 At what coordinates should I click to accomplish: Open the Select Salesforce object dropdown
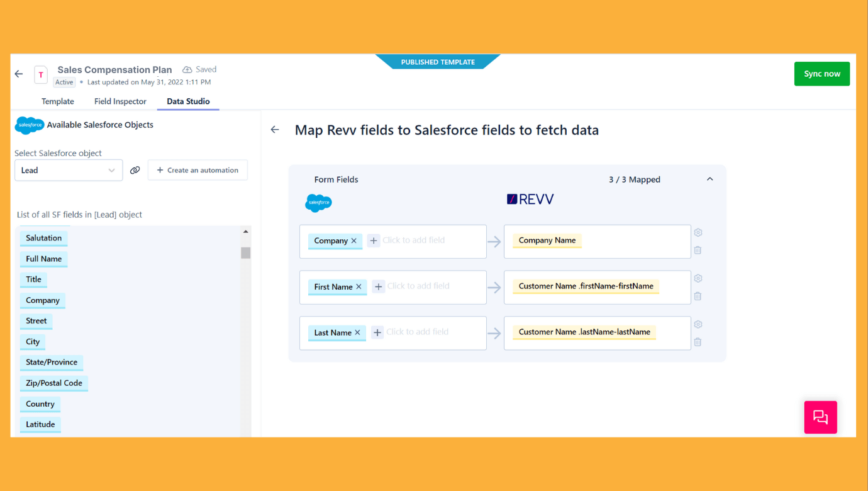pos(69,170)
